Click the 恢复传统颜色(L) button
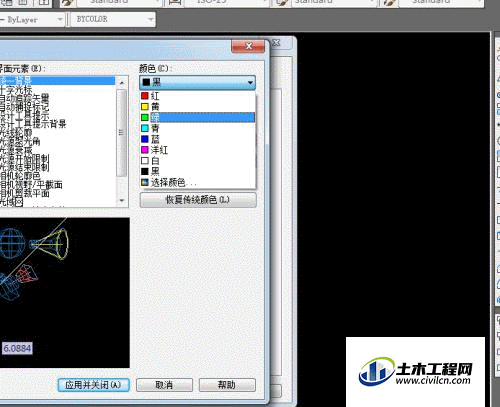The image size is (500, 407). point(198,200)
